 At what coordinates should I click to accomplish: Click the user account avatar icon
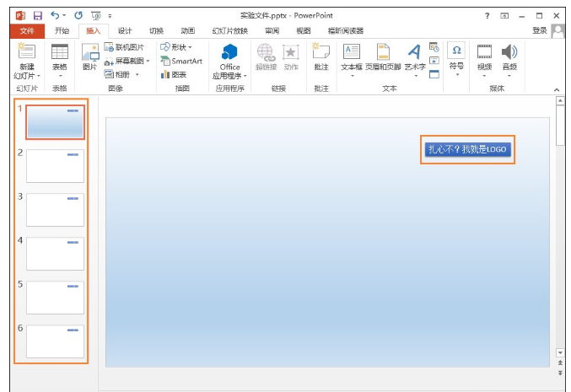coord(558,31)
